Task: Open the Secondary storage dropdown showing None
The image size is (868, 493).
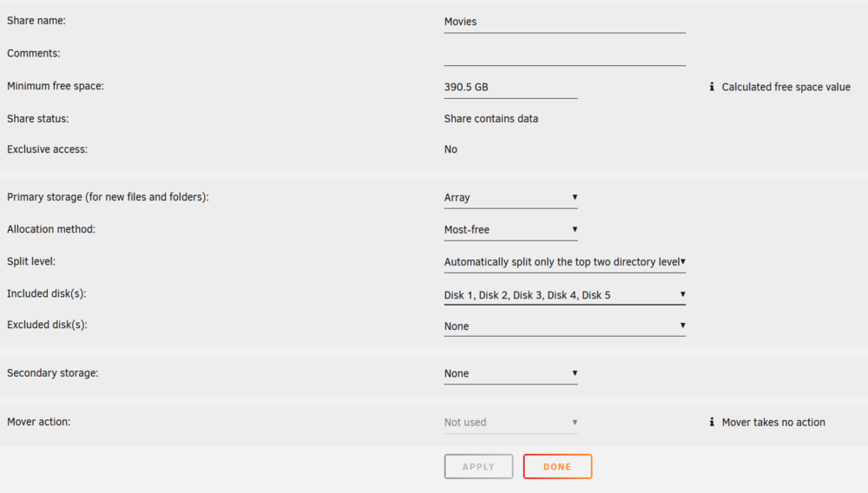Action: (510, 373)
